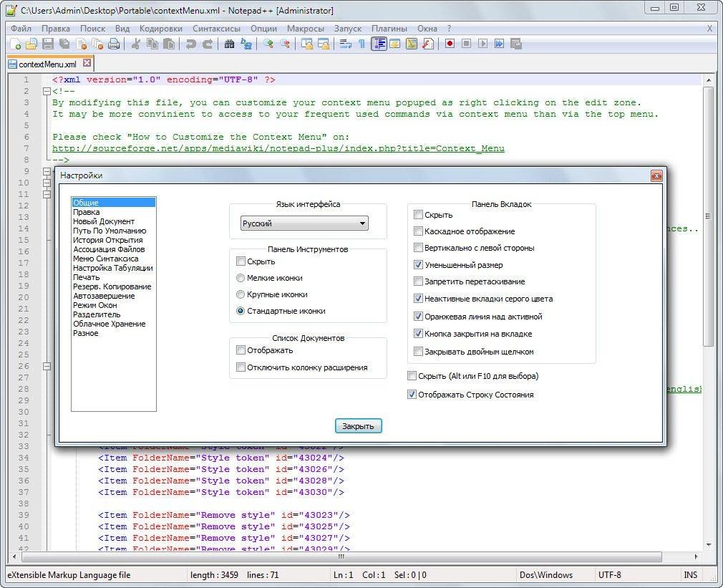Toggle Show All Characters pilcrow icon
Image resolution: width=723 pixels, height=588 pixels.
coord(362,44)
